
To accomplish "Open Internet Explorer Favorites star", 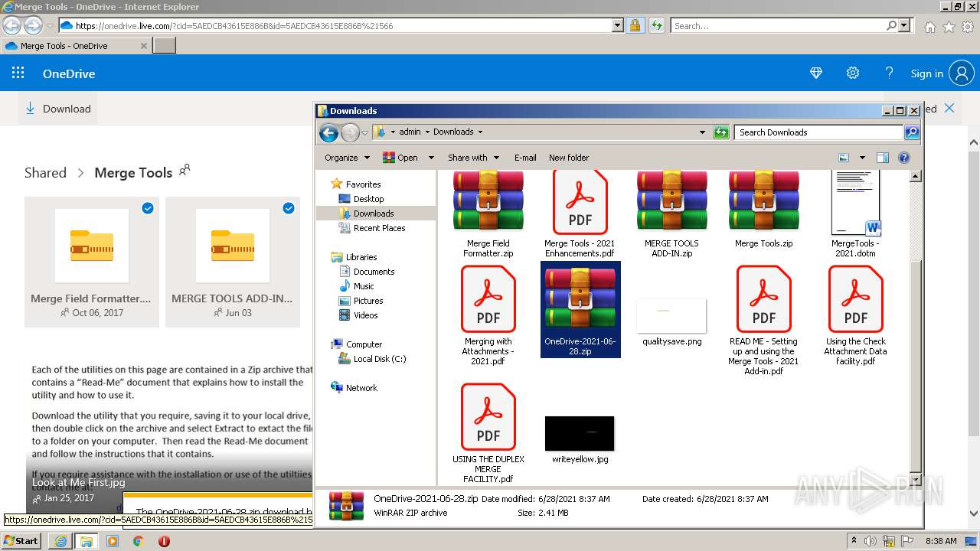I will (x=949, y=27).
